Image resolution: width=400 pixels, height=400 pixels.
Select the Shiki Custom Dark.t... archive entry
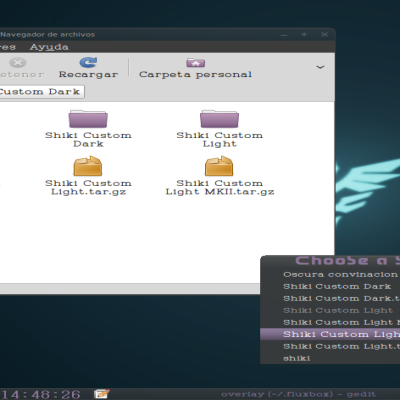pos(330,298)
